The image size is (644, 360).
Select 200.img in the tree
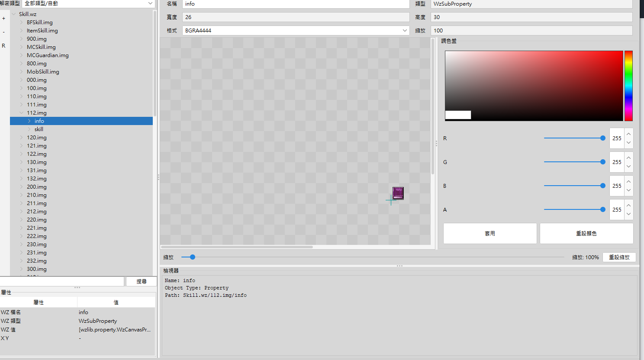[37, 187]
